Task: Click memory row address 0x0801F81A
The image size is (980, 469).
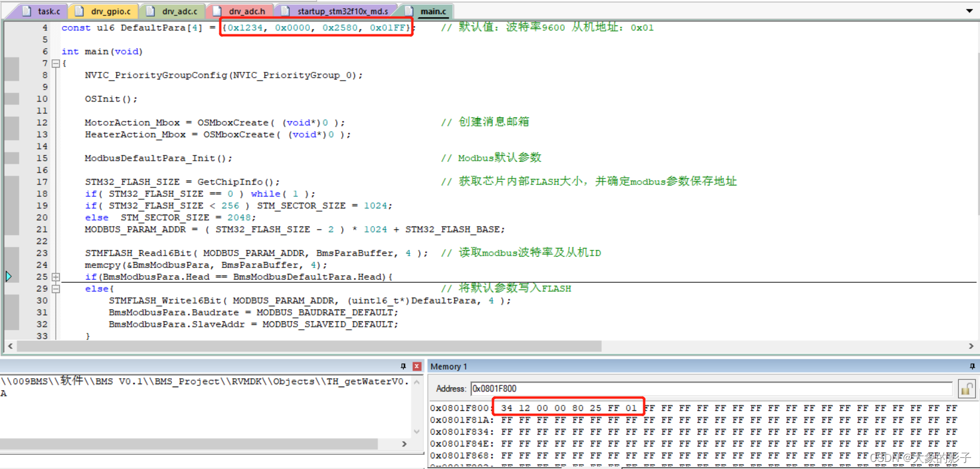Action: (x=462, y=420)
